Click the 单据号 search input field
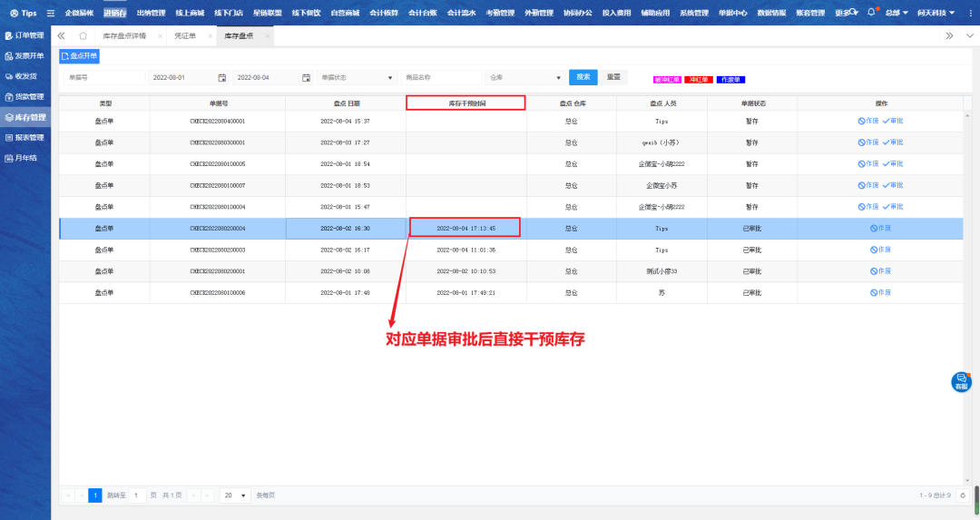This screenshot has width=980, height=520. pyautogui.click(x=103, y=77)
